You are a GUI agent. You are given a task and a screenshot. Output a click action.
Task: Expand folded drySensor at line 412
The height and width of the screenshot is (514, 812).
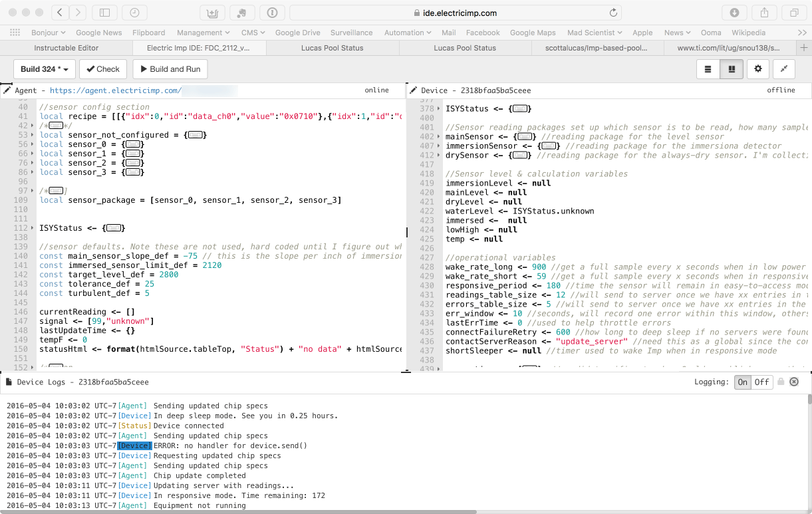coord(521,155)
